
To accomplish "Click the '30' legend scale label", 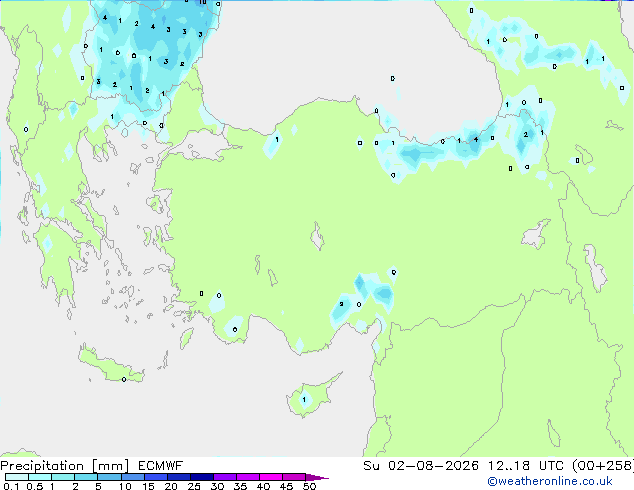I will [x=217, y=486].
